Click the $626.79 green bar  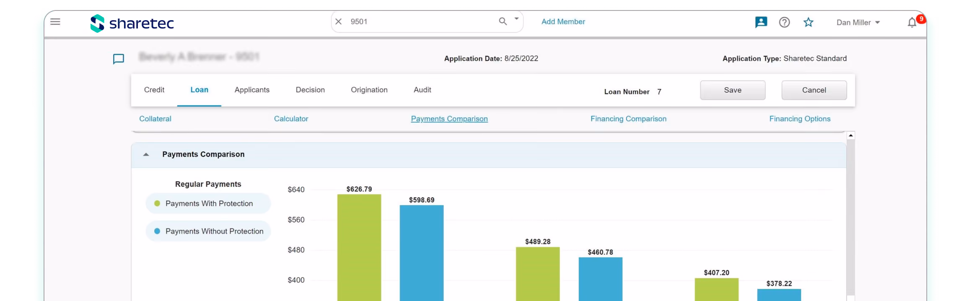pos(359,247)
